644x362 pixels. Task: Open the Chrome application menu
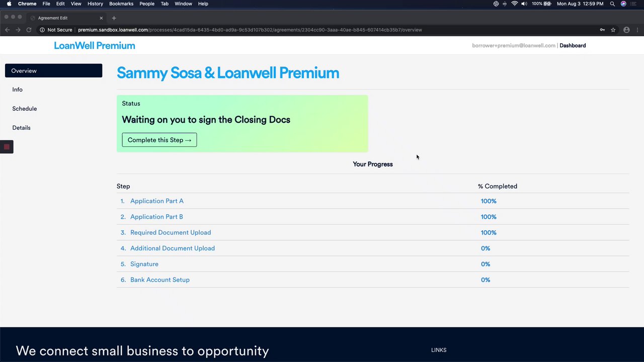click(27, 4)
